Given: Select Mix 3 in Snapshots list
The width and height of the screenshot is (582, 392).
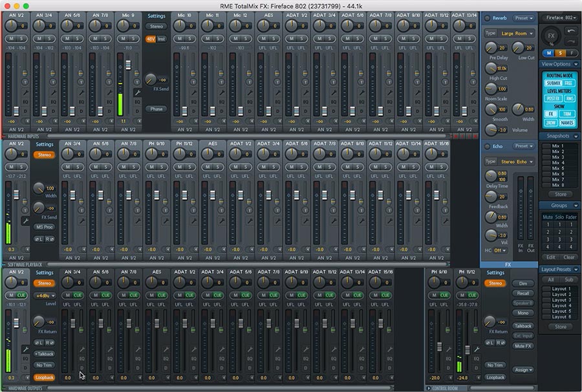Looking at the screenshot, I should pos(557,157).
